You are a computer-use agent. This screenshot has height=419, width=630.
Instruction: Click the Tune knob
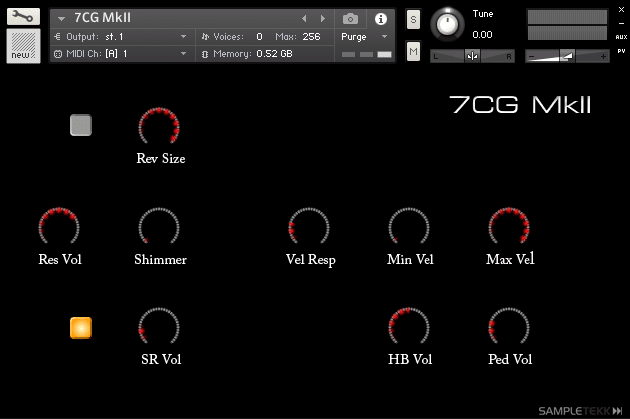[x=447, y=24]
